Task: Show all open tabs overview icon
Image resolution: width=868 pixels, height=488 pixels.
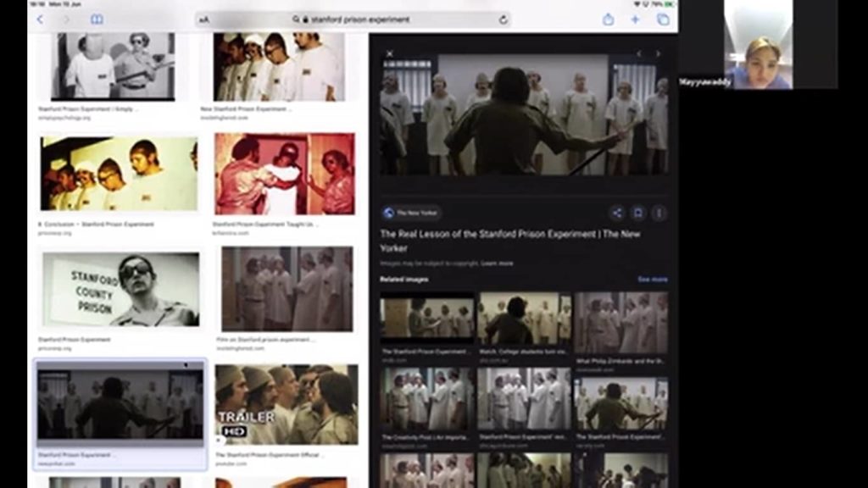Action: (663, 19)
